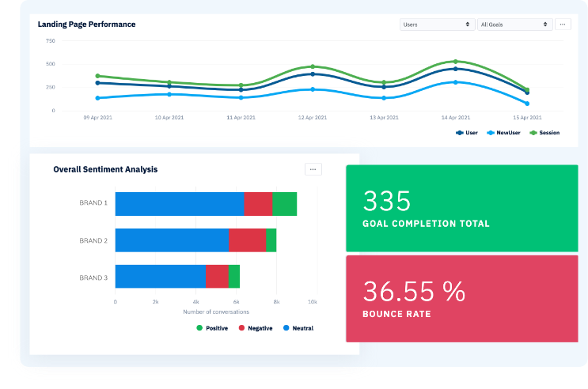
Task: Click the BRAND 1 blue neutral bar segment
Action: (179, 203)
